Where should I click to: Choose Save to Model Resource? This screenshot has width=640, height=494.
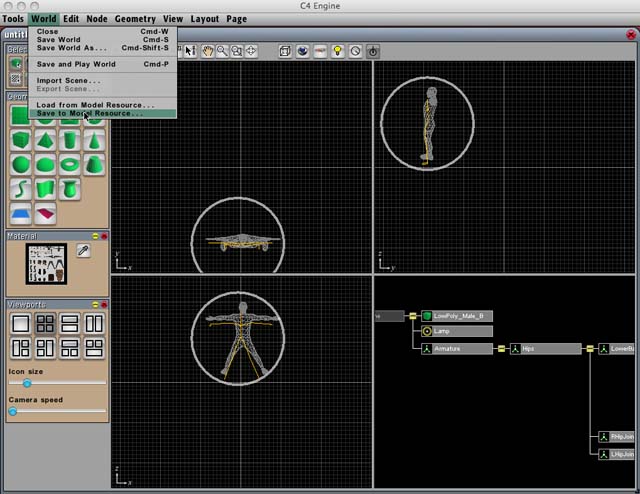[x=90, y=113]
